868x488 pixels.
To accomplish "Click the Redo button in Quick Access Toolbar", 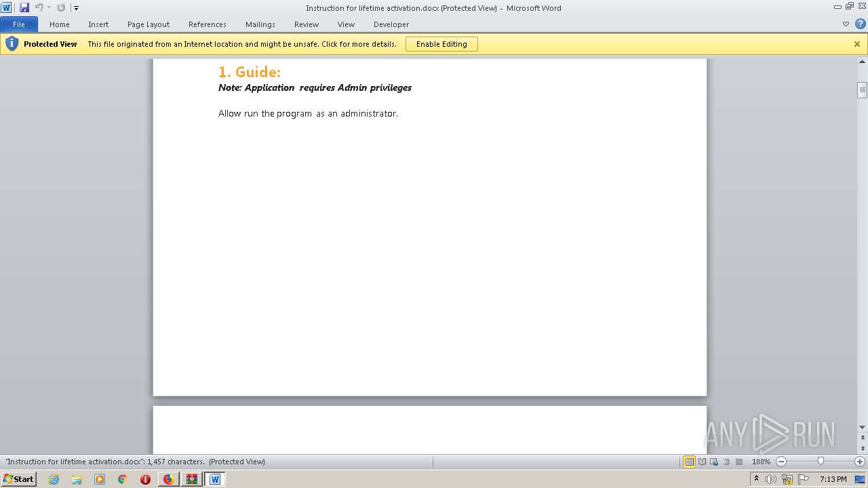I will pyautogui.click(x=61, y=7).
